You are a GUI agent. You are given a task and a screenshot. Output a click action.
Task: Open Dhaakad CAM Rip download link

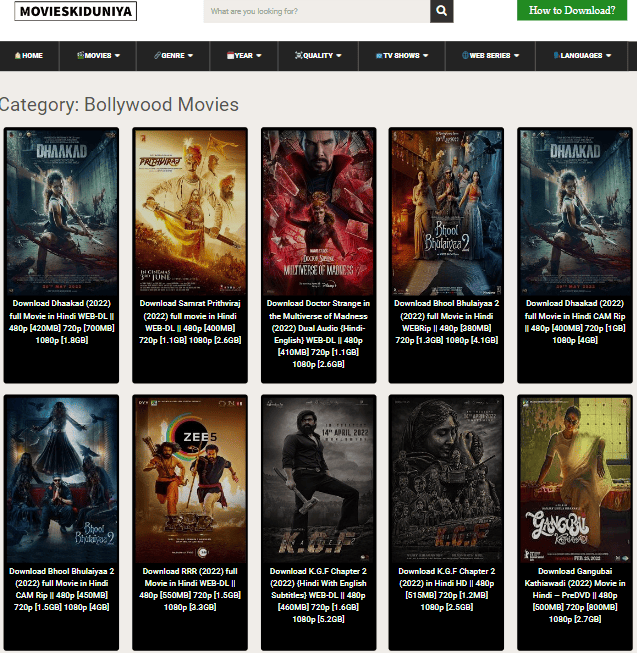575,322
